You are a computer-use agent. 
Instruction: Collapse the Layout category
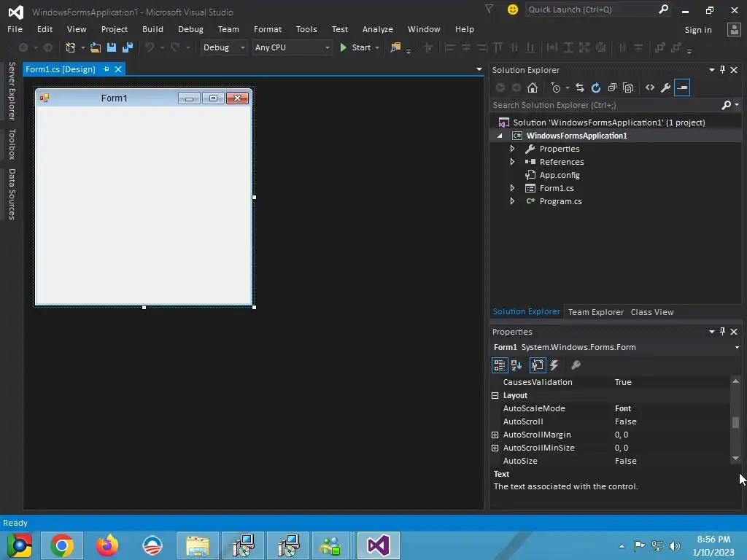point(495,395)
